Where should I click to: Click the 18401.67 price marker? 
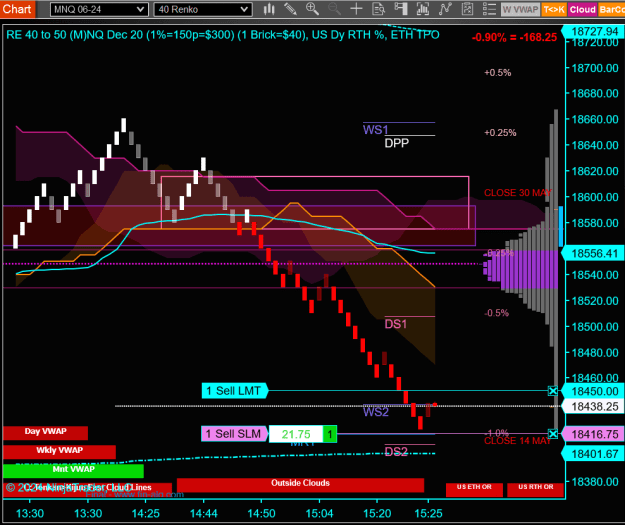click(593, 454)
